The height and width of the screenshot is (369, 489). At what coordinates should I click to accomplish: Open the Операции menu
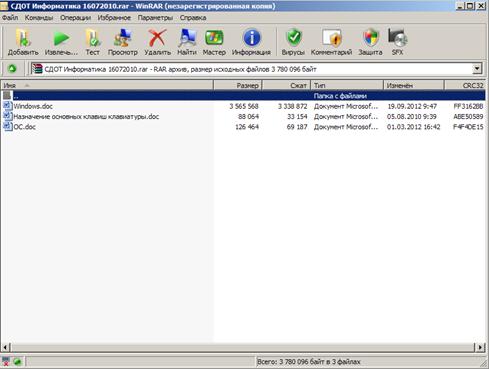pyautogui.click(x=75, y=18)
